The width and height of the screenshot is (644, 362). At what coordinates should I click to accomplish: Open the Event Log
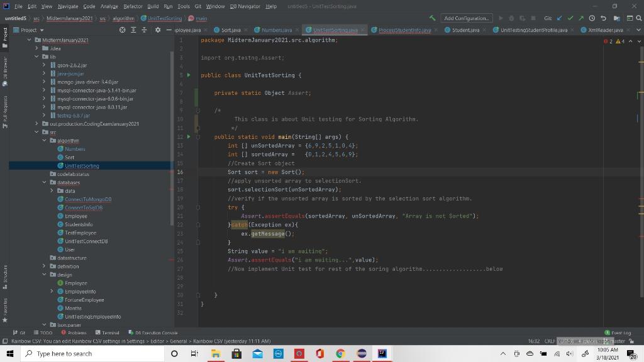tap(621, 332)
